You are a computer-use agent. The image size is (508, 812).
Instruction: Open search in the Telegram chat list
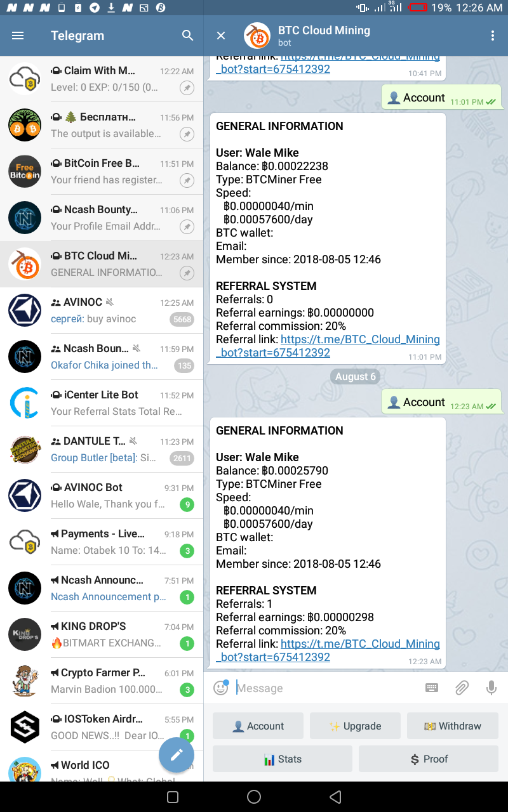(x=187, y=36)
